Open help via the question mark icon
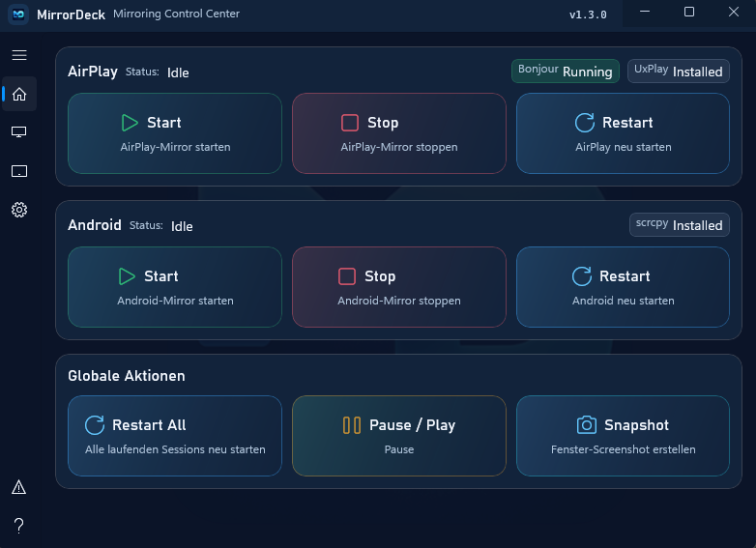756x548 pixels. (x=18, y=526)
